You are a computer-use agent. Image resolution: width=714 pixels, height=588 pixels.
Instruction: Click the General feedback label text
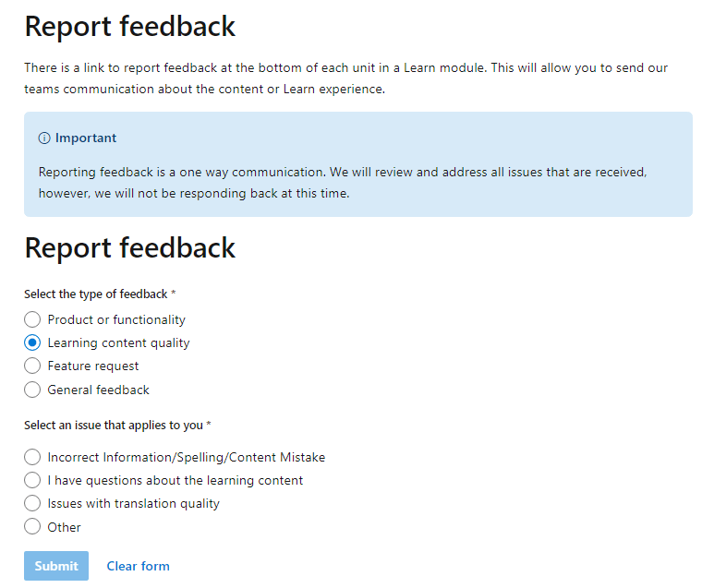98,390
